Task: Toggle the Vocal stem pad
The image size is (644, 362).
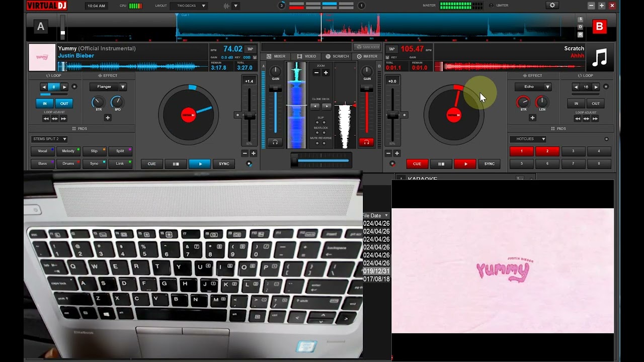Action: [42, 151]
